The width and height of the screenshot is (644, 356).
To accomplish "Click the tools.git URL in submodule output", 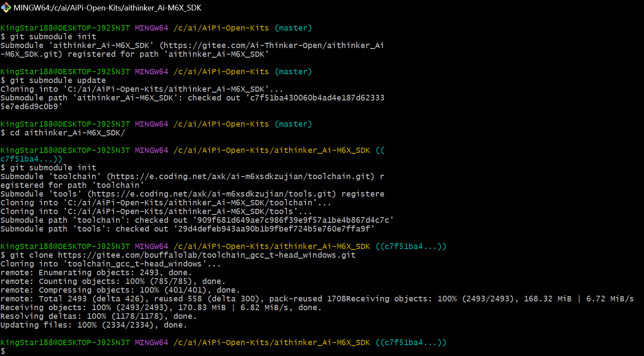I will (x=212, y=194).
